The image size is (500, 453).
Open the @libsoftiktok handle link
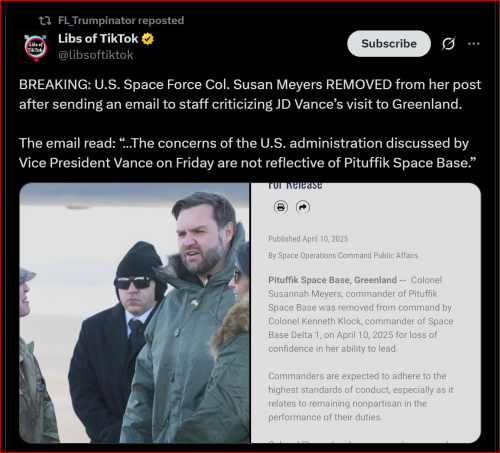tap(96, 55)
